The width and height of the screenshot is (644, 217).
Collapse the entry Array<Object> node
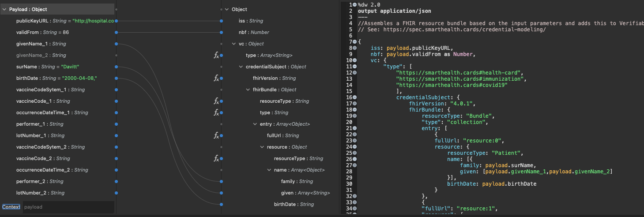(255, 124)
